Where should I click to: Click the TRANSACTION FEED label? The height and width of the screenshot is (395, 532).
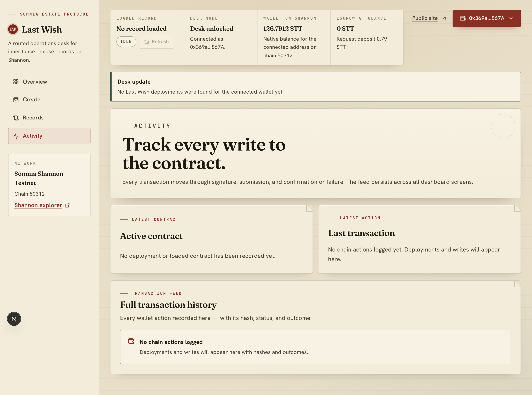pyautogui.click(x=157, y=293)
